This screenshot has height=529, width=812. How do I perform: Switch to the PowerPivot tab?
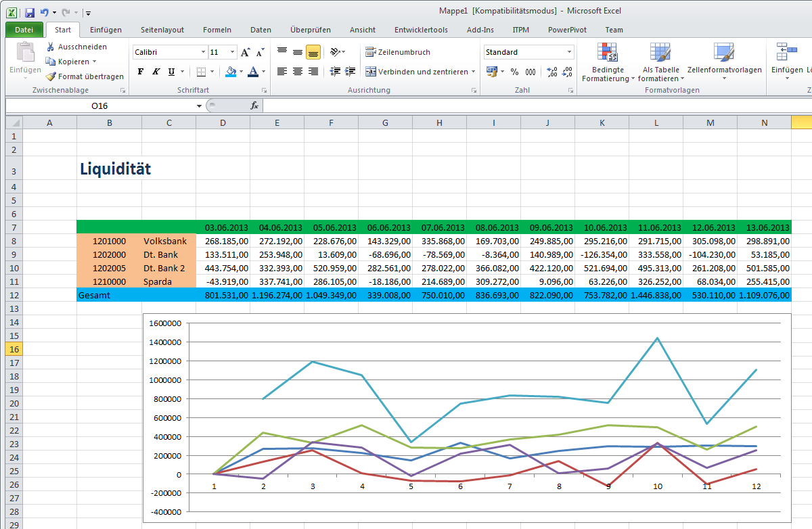[567, 30]
